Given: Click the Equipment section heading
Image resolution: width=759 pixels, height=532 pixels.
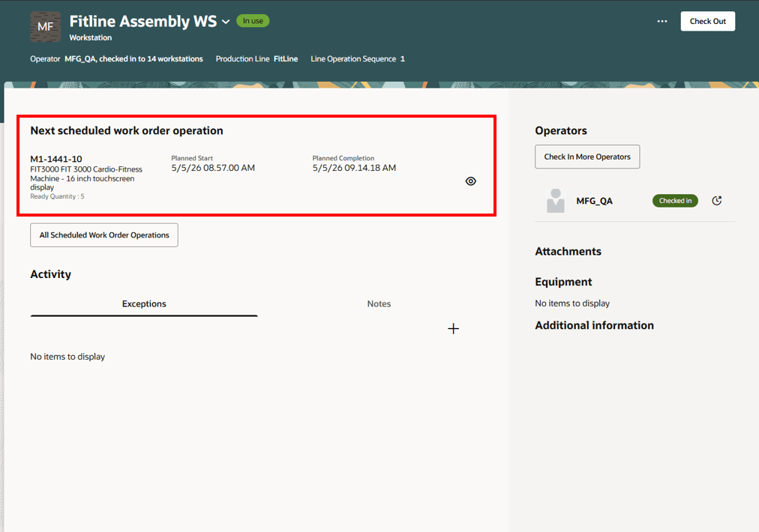Looking at the screenshot, I should point(563,282).
